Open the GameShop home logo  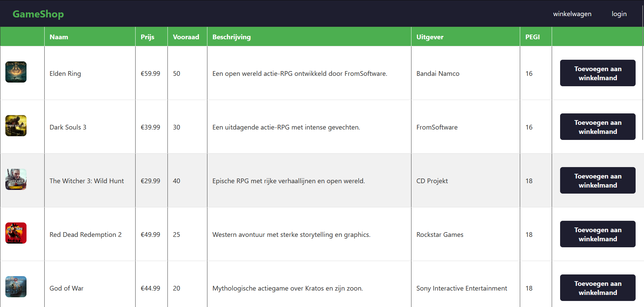(x=38, y=14)
